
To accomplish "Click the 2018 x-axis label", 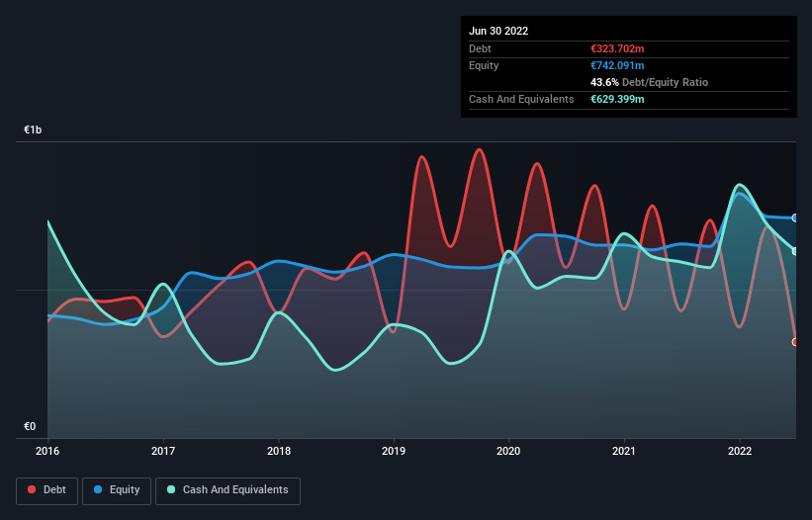I will click(x=279, y=451).
